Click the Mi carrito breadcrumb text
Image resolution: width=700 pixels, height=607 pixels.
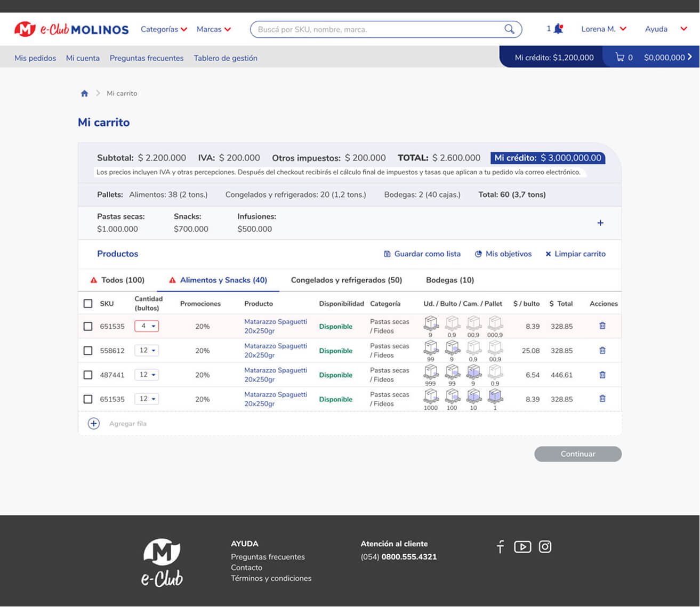(122, 93)
